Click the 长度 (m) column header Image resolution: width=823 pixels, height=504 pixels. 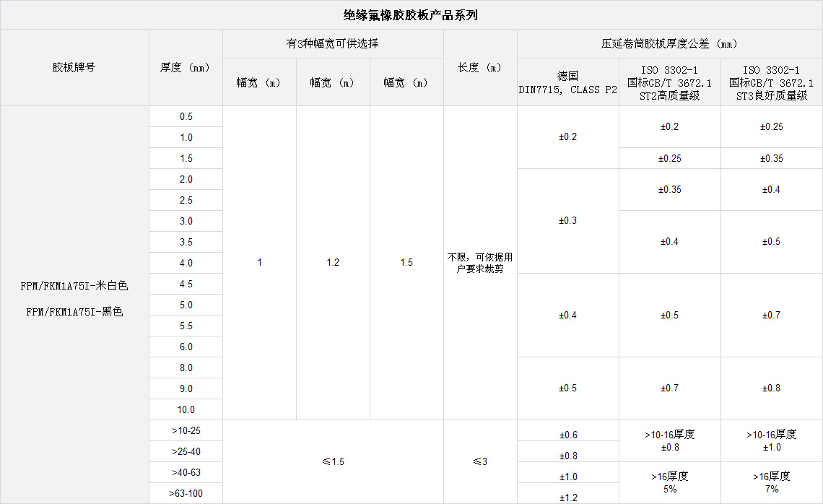[479, 67]
